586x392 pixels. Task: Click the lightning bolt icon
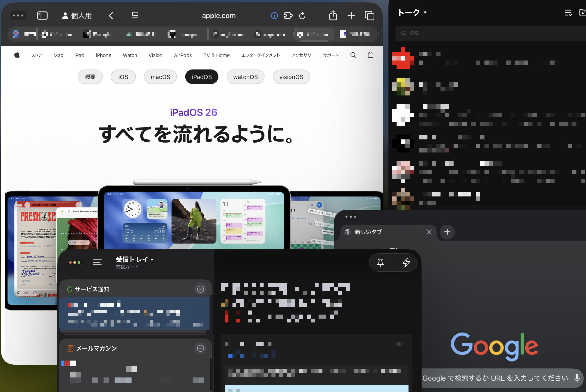406,262
